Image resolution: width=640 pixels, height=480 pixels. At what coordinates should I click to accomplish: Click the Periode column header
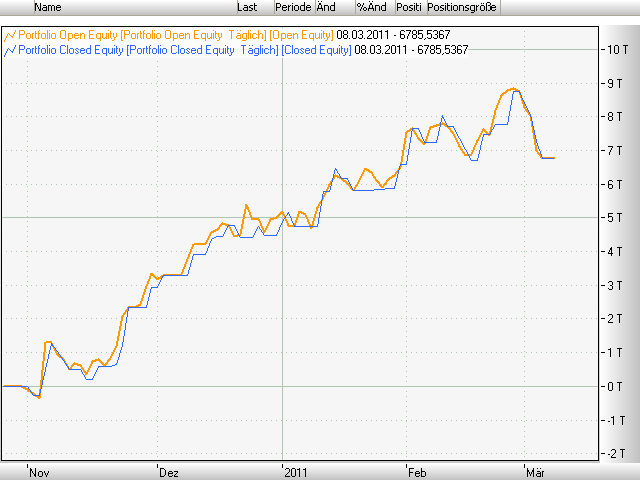(x=295, y=7)
